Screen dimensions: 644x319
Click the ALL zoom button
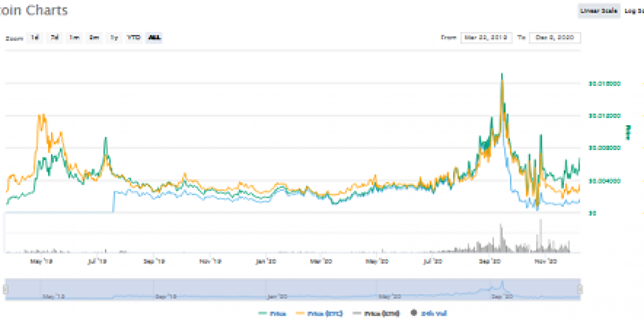tap(154, 38)
